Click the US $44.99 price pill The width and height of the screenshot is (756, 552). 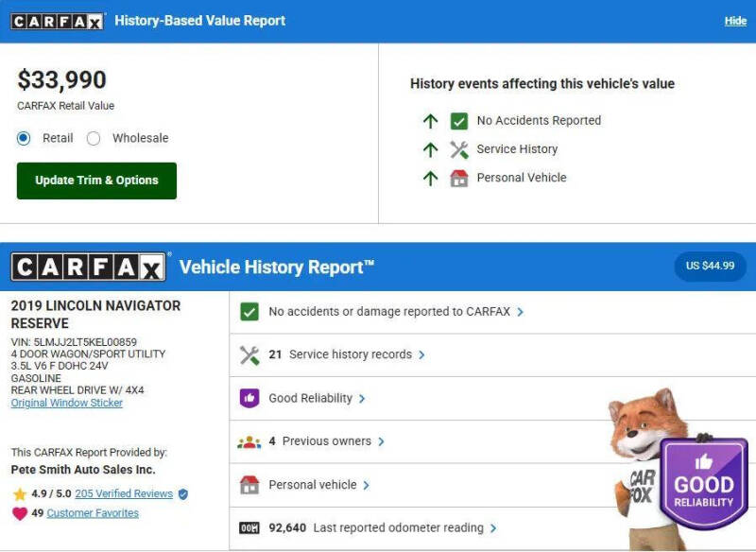pyautogui.click(x=710, y=266)
